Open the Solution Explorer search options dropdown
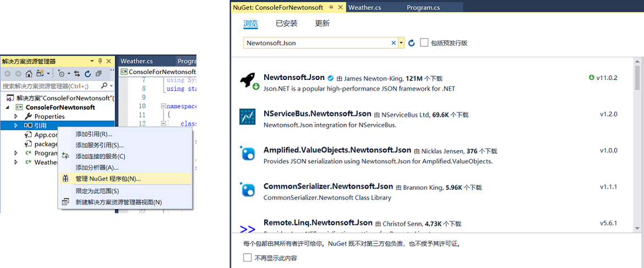The height and width of the screenshot is (268, 644). pos(111,85)
